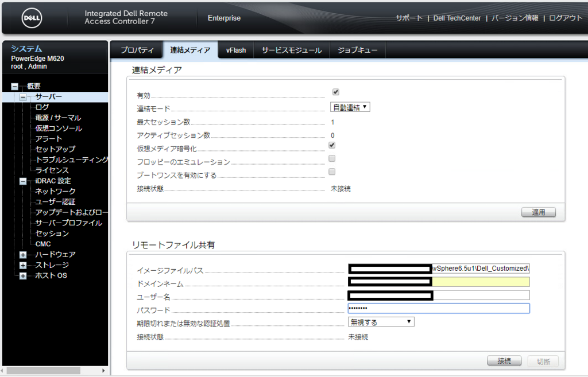Click the 切断 button
Image resolution: width=588 pixels, height=377 pixels.
coord(543,362)
